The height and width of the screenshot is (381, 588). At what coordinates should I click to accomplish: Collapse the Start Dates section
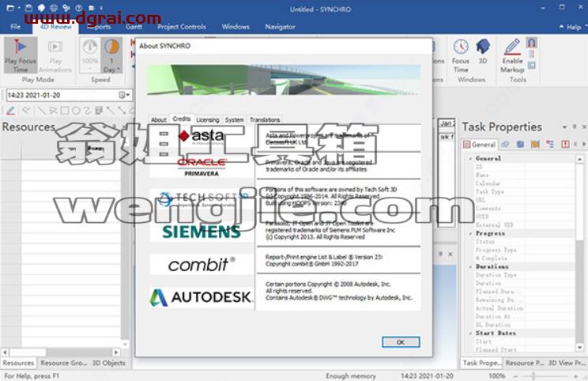click(470, 333)
